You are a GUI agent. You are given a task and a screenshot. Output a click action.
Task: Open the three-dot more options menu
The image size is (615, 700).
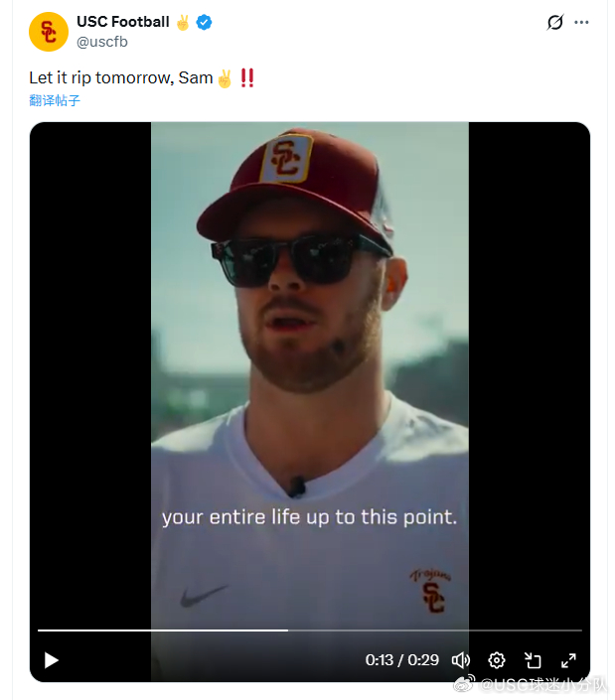(x=581, y=22)
